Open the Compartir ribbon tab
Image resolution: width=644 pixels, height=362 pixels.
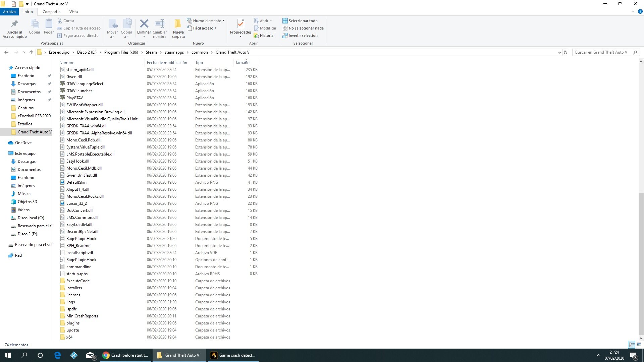click(51, 12)
